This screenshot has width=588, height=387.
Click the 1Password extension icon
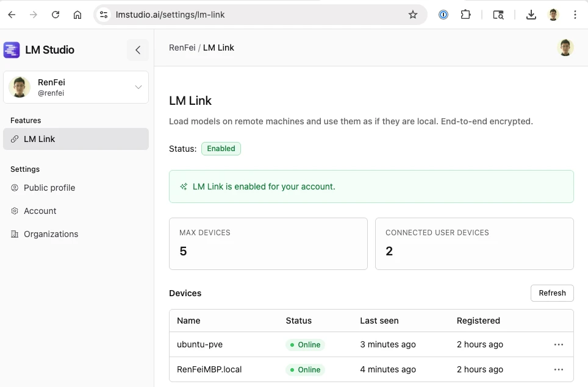coord(443,15)
